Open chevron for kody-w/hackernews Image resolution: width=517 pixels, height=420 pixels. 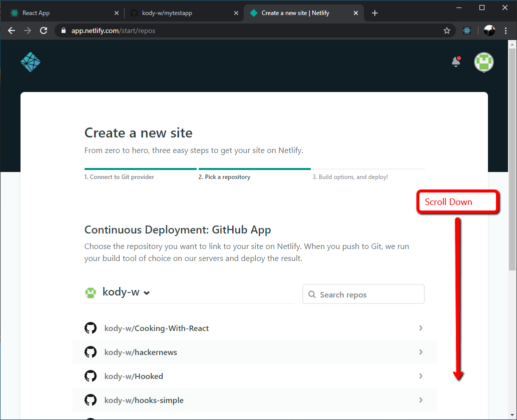pos(421,352)
